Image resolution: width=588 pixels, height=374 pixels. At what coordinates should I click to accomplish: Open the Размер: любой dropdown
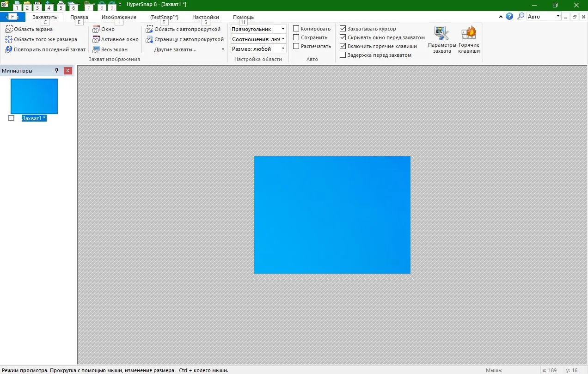click(259, 49)
